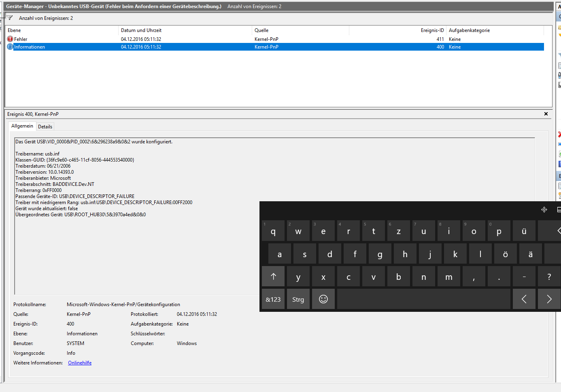The width and height of the screenshot is (561, 392).
Task: Tap the o key on touch keyboard
Action: (x=474, y=231)
